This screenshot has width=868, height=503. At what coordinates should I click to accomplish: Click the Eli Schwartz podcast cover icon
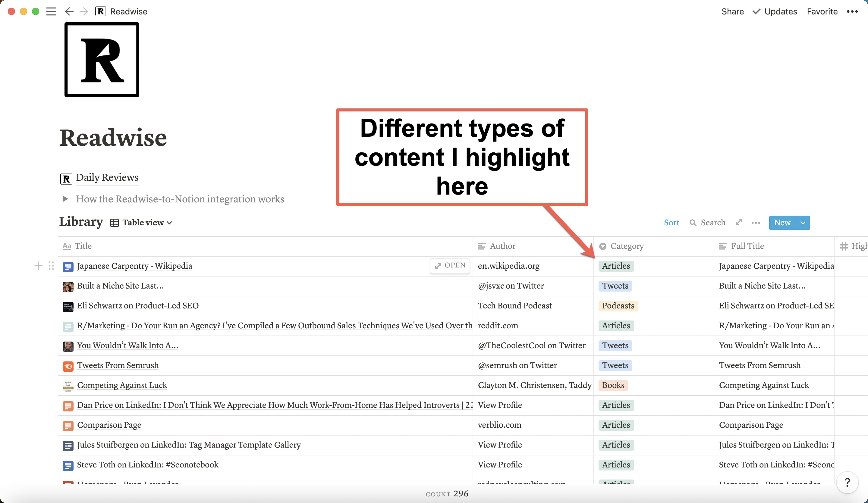[x=68, y=306]
